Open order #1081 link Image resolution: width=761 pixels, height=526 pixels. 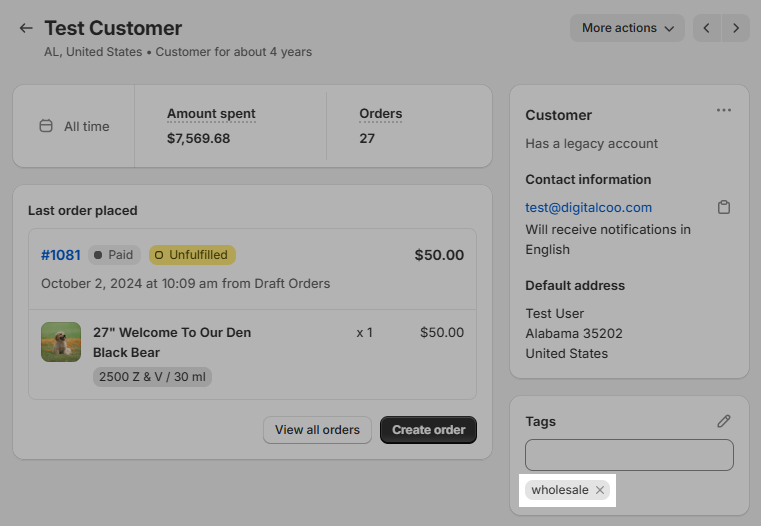click(61, 255)
